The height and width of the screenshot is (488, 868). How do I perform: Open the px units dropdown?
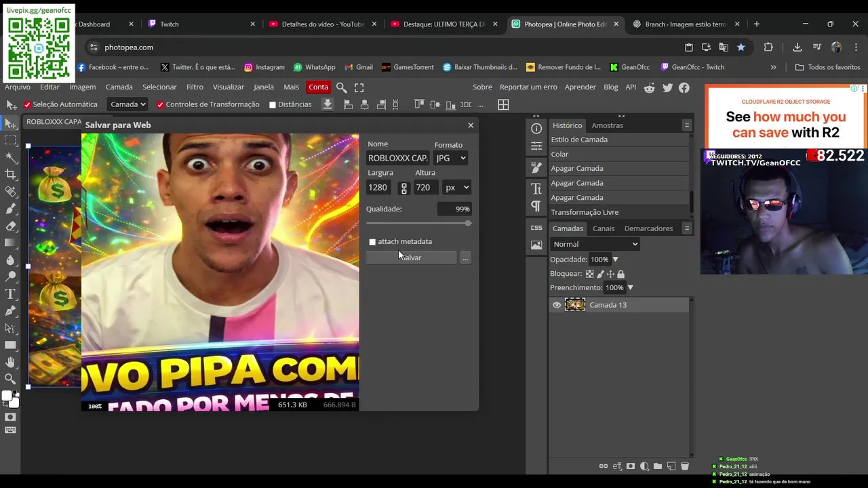pos(457,188)
